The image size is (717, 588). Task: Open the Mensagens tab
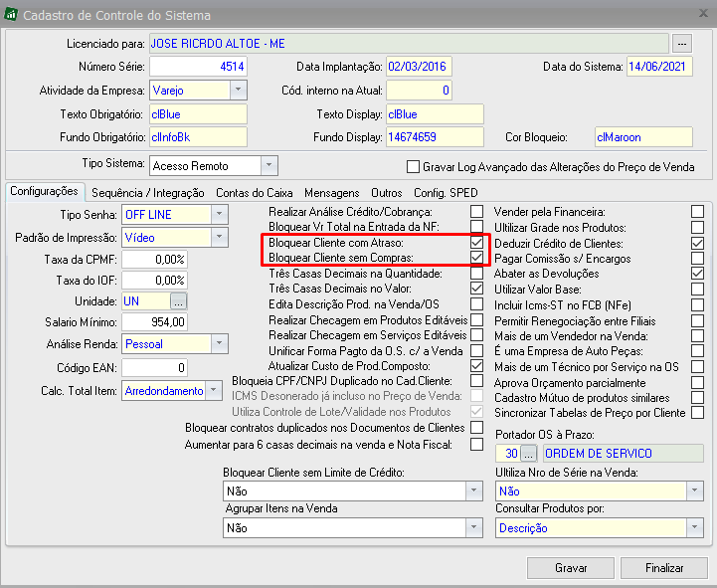332,193
